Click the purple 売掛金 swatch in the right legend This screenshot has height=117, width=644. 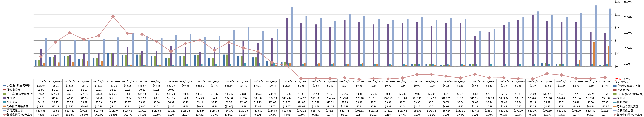[x=615, y=98]
